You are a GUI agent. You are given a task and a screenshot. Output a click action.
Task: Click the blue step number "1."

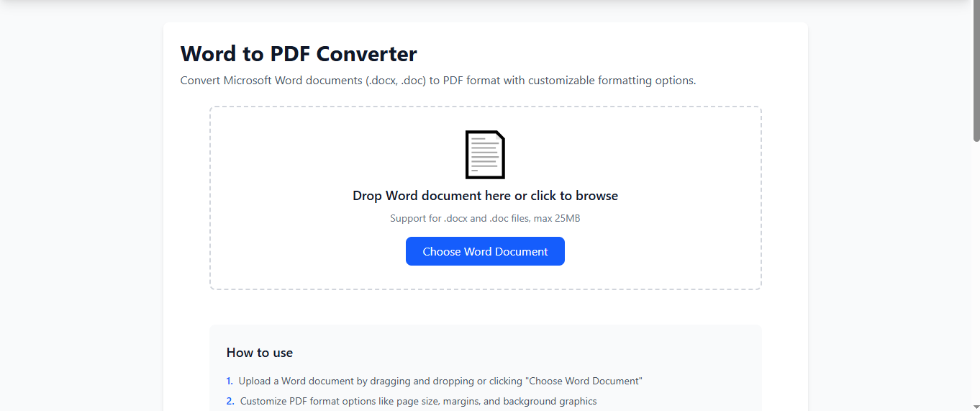pyautogui.click(x=230, y=381)
